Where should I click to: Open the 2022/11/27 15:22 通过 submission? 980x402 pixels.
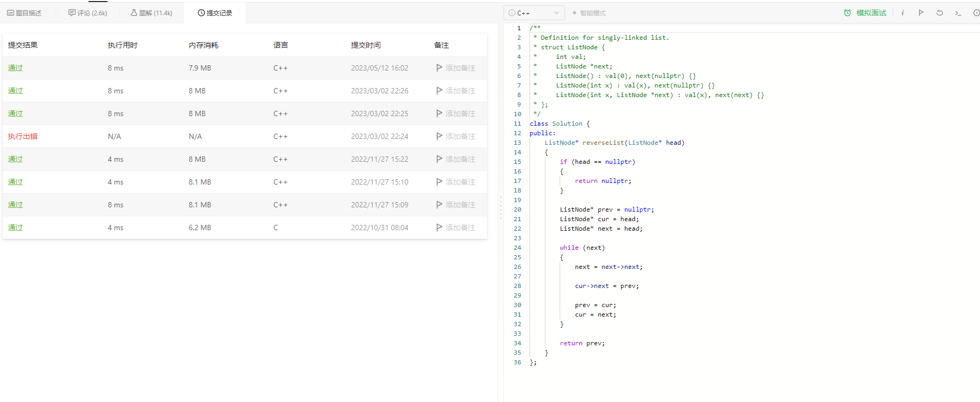[15, 159]
